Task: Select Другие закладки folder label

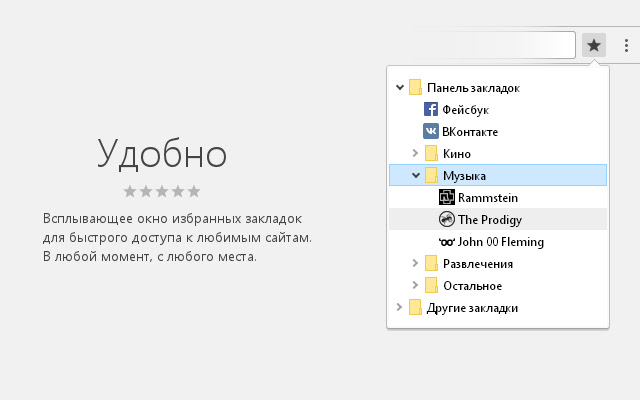Action: coord(472,308)
